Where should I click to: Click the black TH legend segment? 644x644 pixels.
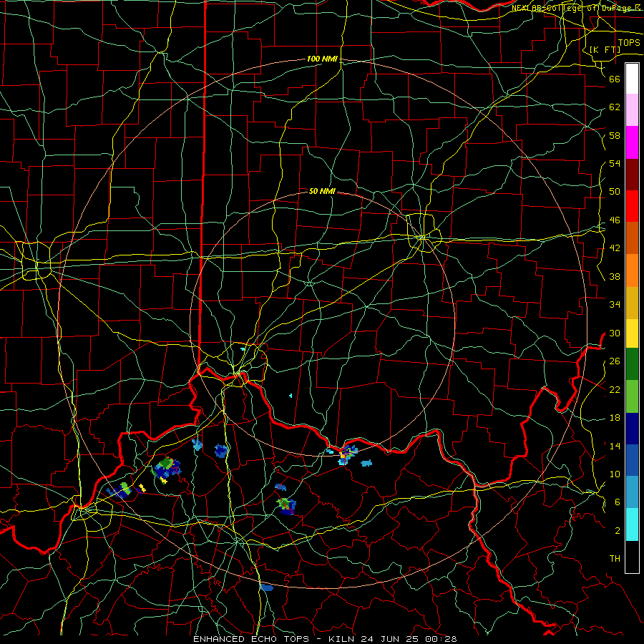pos(632,557)
